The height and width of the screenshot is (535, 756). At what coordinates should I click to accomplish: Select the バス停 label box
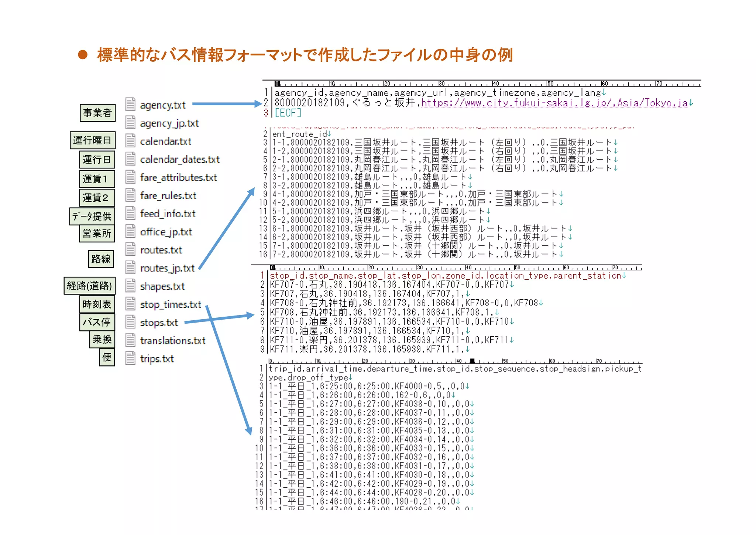point(97,322)
